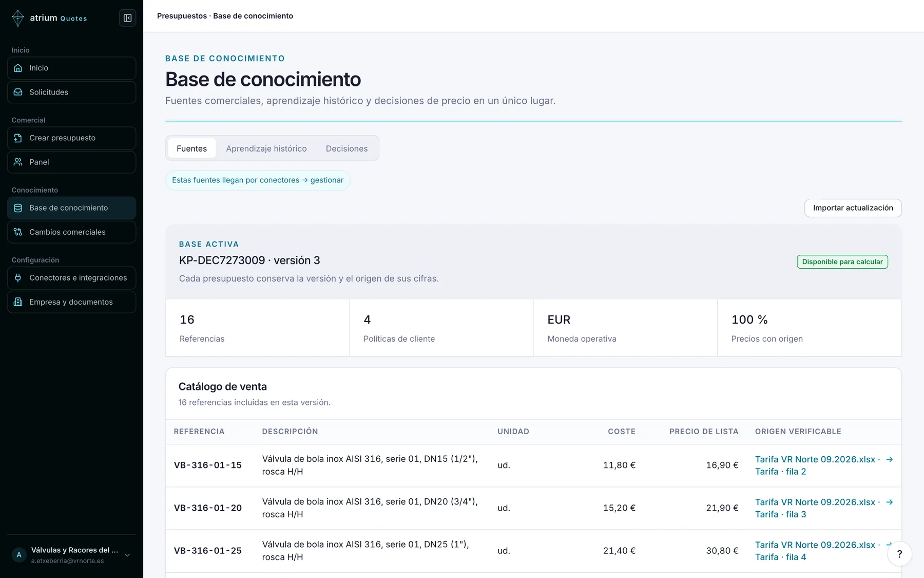The image size is (924, 578).
Task: Click the inbox icon beside Solicitudes
Action: click(x=18, y=92)
